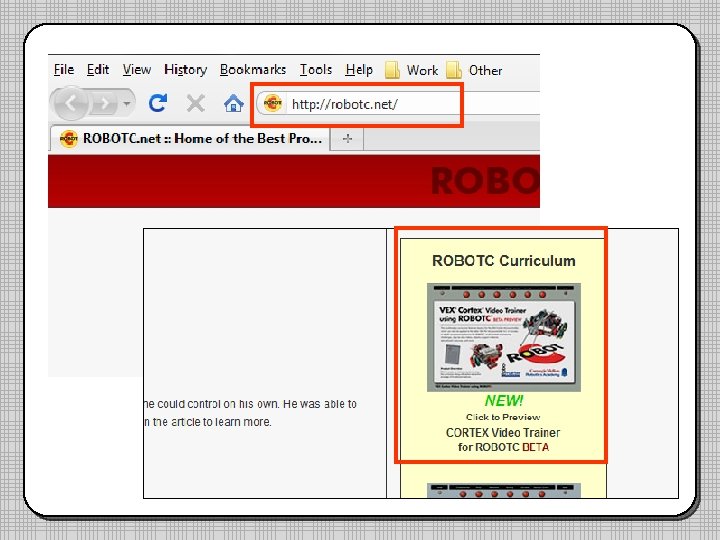This screenshot has height=540, width=720.
Task: Open CORTEX Video Trainer for ROBOTC BETA link
Action: [503, 440]
